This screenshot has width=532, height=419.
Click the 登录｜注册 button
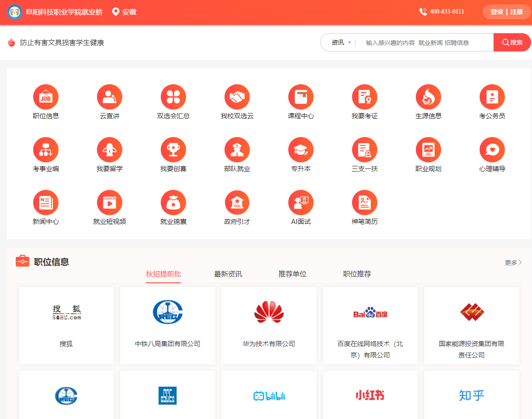pyautogui.click(x=506, y=12)
